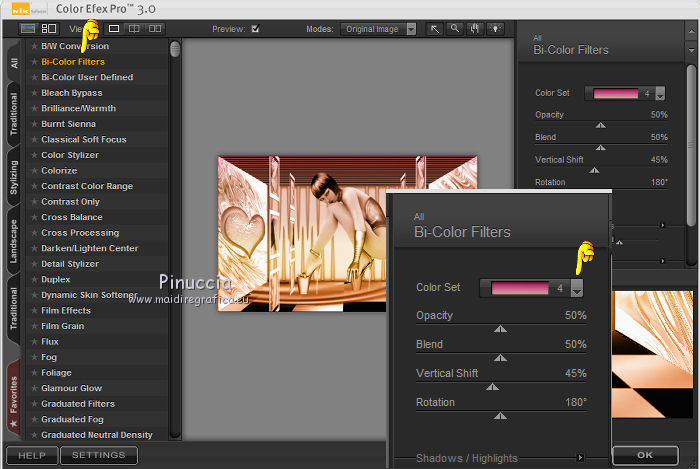This screenshot has height=469, width=700.
Task: Expand Shadows / Highlights section
Action: coord(580,458)
